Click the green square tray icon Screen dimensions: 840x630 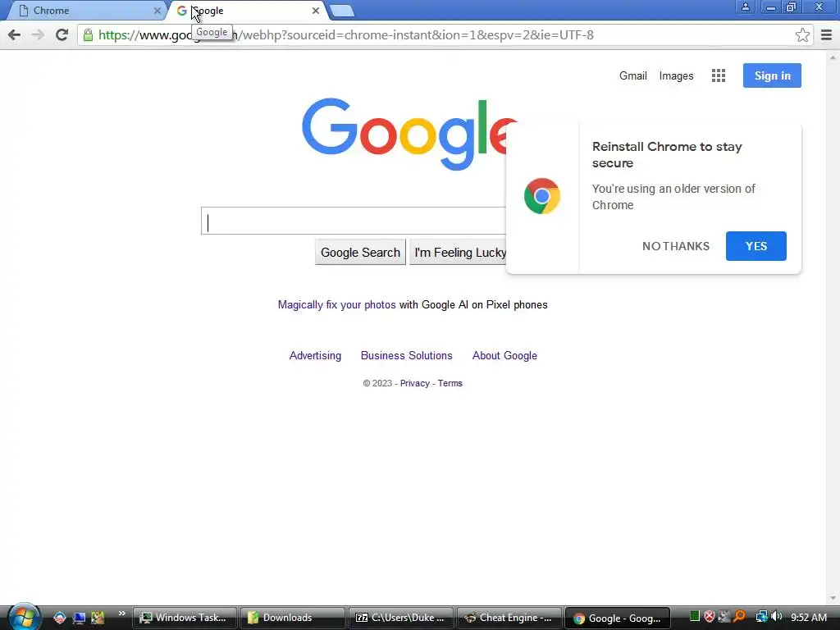694,617
